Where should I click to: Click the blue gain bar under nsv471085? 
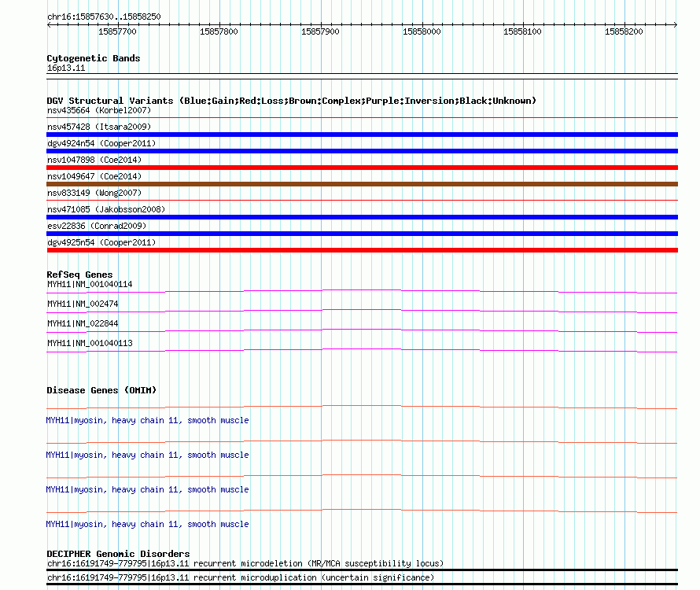[x=362, y=217]
